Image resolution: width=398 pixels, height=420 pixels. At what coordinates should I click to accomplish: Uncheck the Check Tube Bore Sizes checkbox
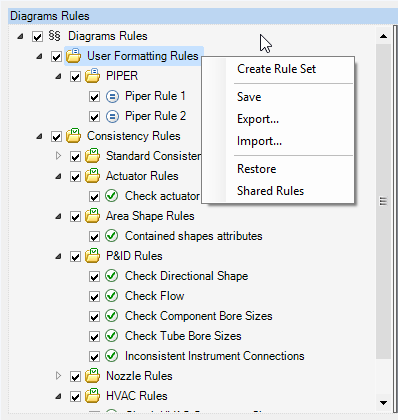94,337
